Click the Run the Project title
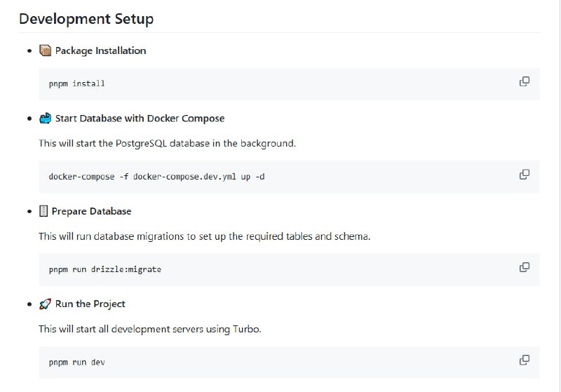The height and width of the screenshot is (392, 561). (90, 304)
